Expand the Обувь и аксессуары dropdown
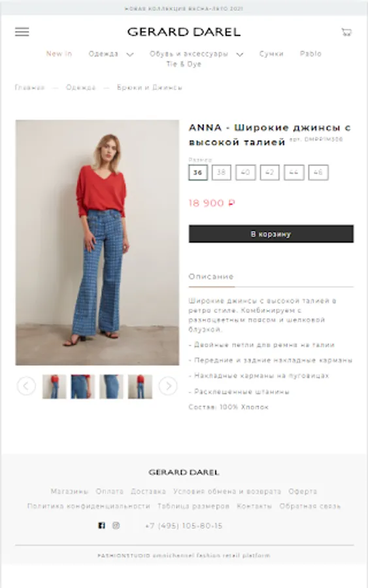The width and height of the screenshot is (368, 588). 196,54
